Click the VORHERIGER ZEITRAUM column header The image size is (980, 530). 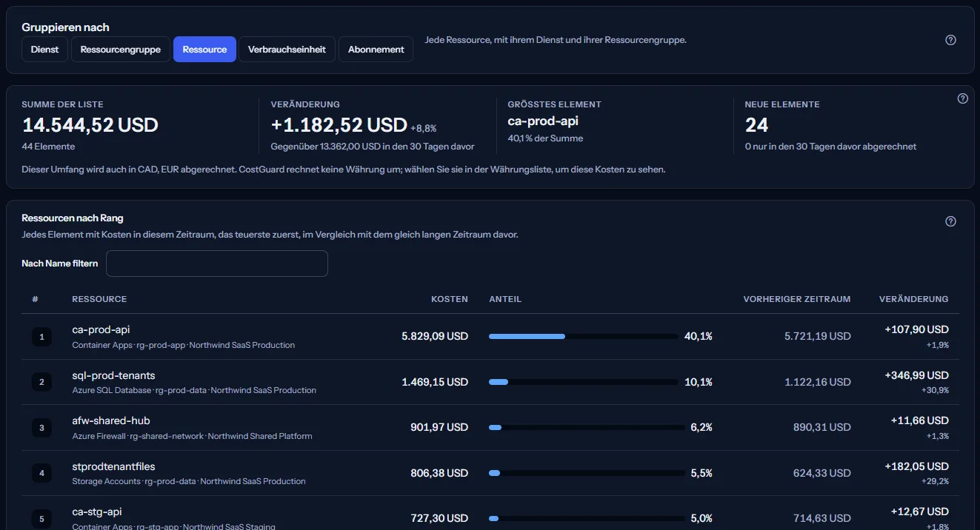pos(797,299)
